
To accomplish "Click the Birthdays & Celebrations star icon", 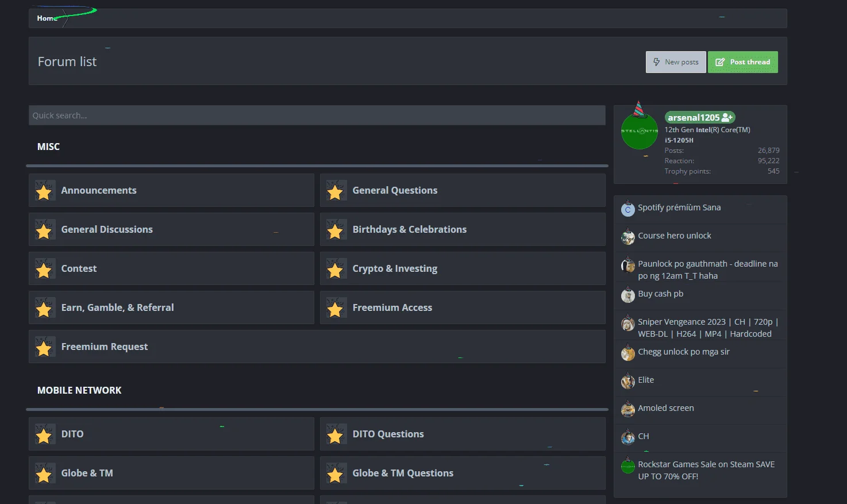I will coord(336,230).
